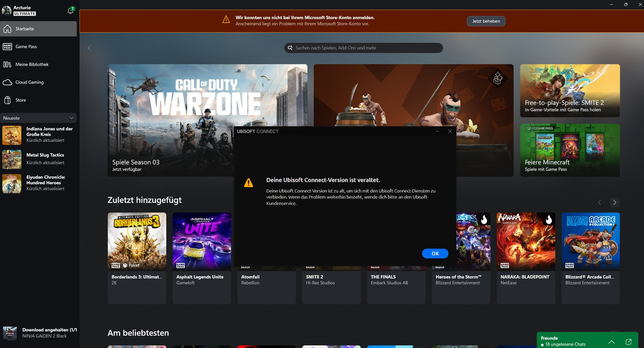Minimize the Xbox app window
644x348 pixels.
click(612, 5)
